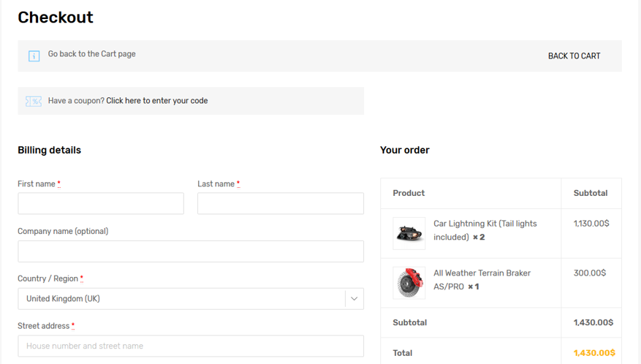This screenshot has height=364, width=641.
Task: Click the Street address input field
Action: [191, 346]
